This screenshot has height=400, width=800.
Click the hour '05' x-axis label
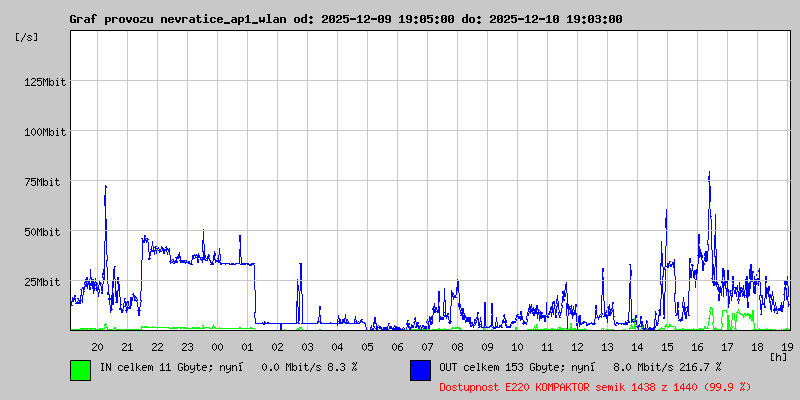tap(367, 347)
